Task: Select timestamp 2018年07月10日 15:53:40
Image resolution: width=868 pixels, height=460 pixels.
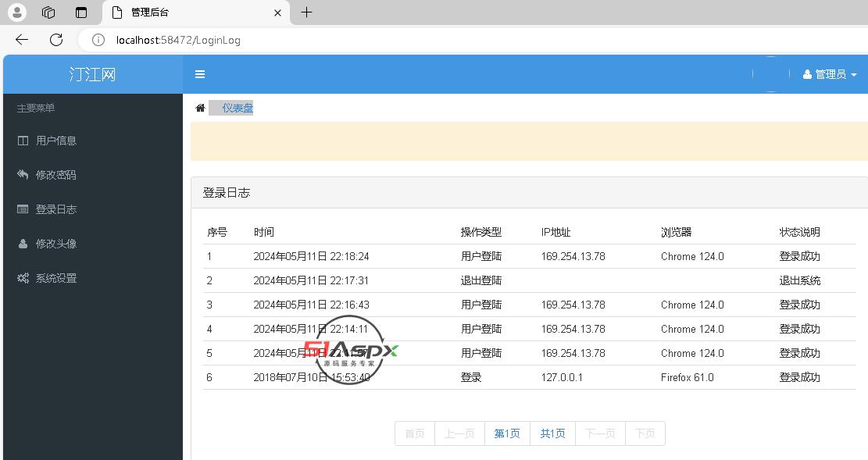Action: point(312,377)
